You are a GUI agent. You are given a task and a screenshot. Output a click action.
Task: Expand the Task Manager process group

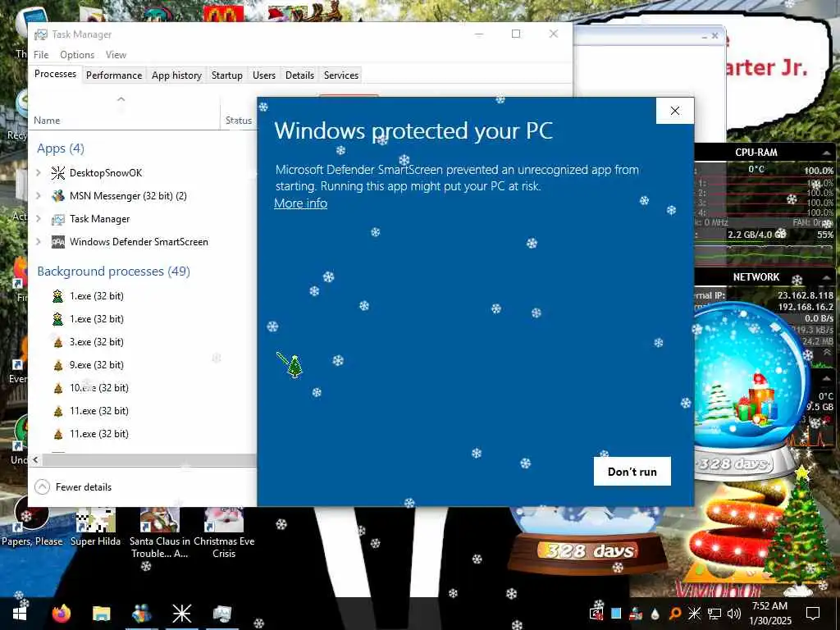point(39,218)
